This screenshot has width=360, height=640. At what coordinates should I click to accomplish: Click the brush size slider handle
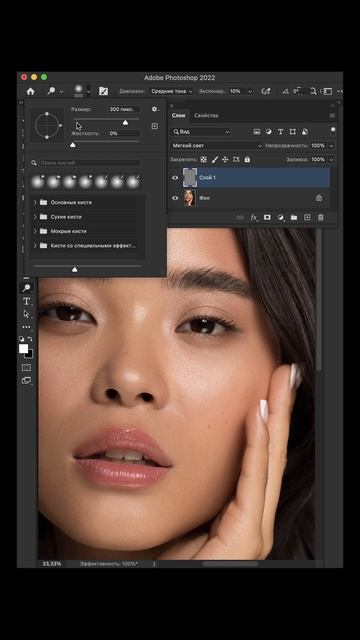click(125, 122)
